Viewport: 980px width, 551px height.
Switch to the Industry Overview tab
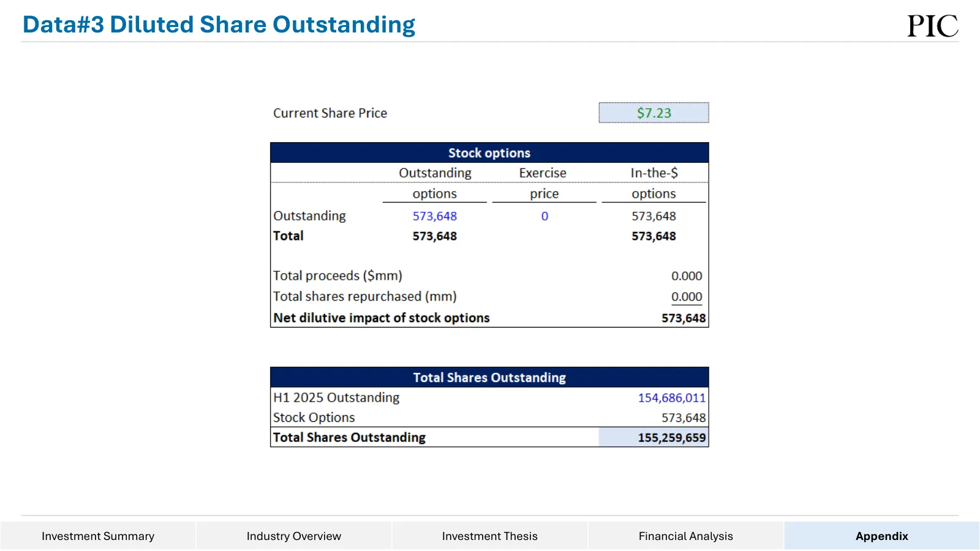tap(294, 536)
